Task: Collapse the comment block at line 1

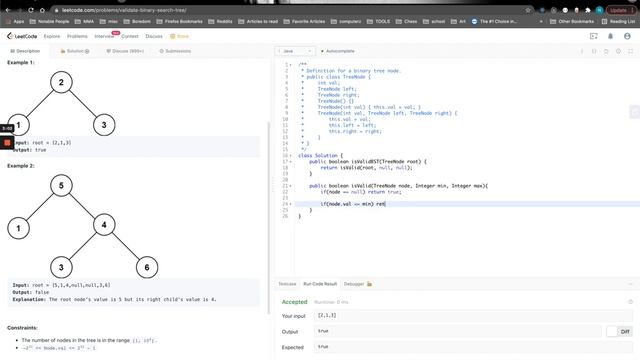Action: [x=291, y=64]
